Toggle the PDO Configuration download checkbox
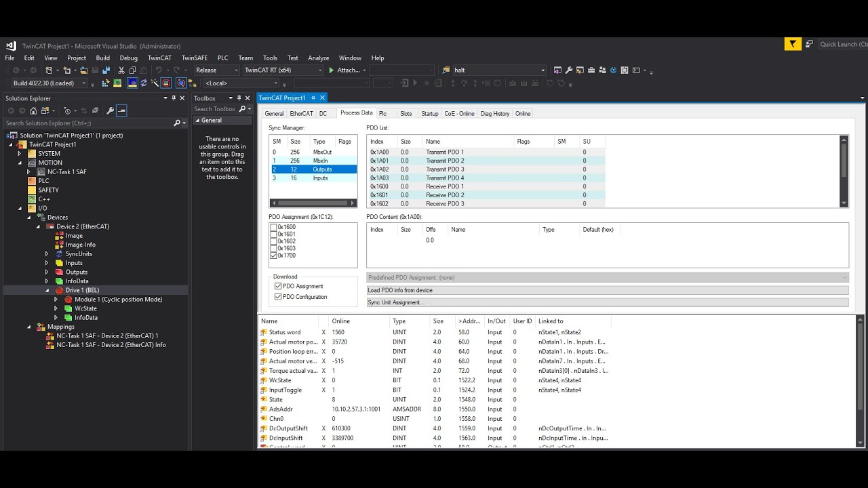Image resolution: width=868 pixels, height=488 pixels. (x=278, y=297)
